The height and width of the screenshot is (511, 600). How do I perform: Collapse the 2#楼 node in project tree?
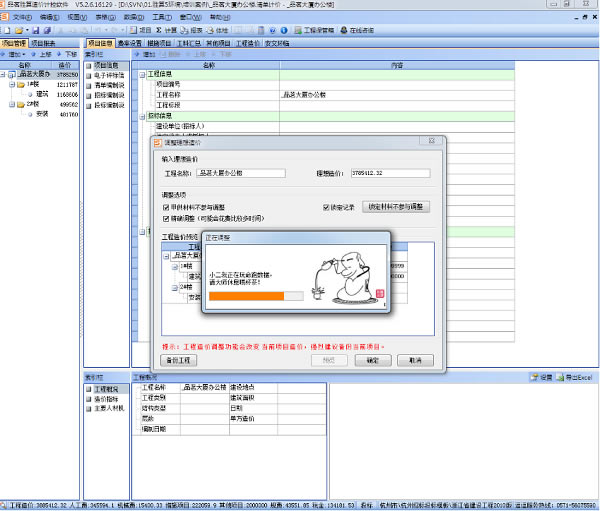(x=11, y=104)
